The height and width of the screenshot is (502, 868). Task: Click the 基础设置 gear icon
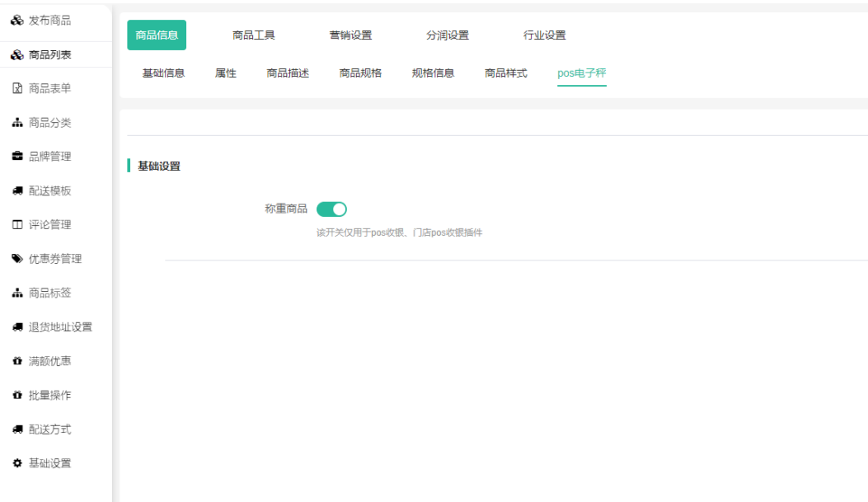click(16, 463)
